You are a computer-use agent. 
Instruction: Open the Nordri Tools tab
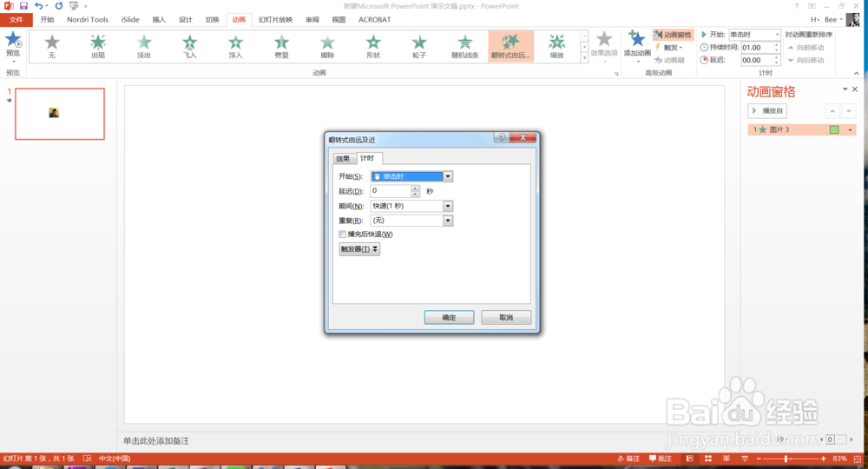(88, 19)
